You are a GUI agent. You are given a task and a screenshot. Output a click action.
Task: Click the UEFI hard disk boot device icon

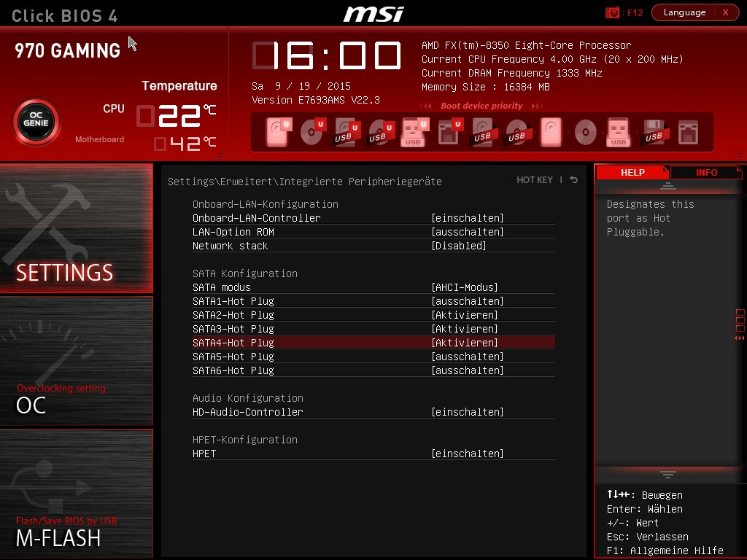tap(279, 132)
